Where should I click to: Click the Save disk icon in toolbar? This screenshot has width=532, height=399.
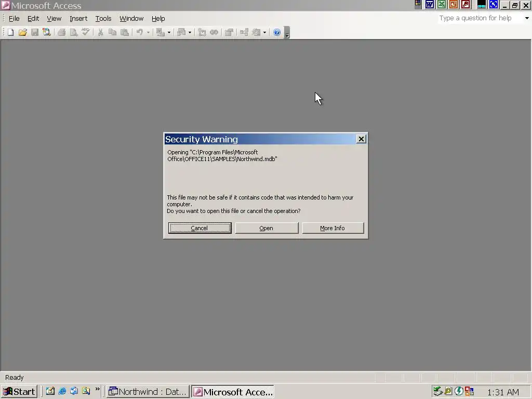pyautogui.click(x=35, y=32)
